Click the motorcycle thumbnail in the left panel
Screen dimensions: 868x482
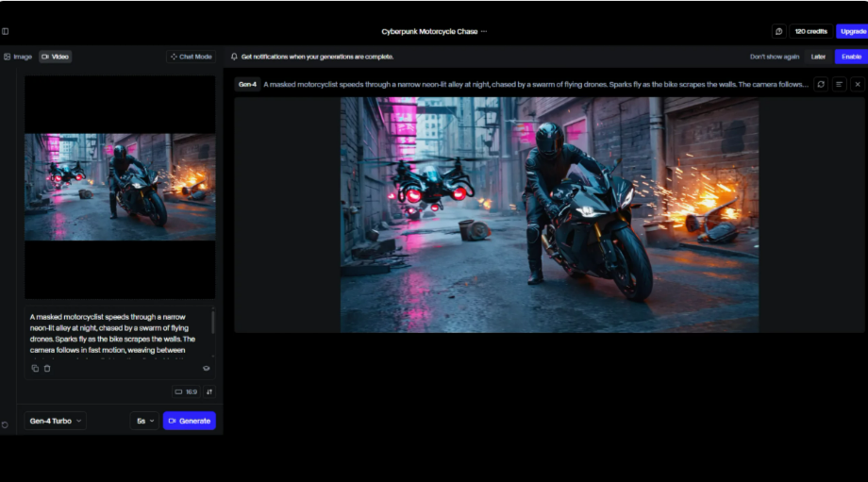120,187
